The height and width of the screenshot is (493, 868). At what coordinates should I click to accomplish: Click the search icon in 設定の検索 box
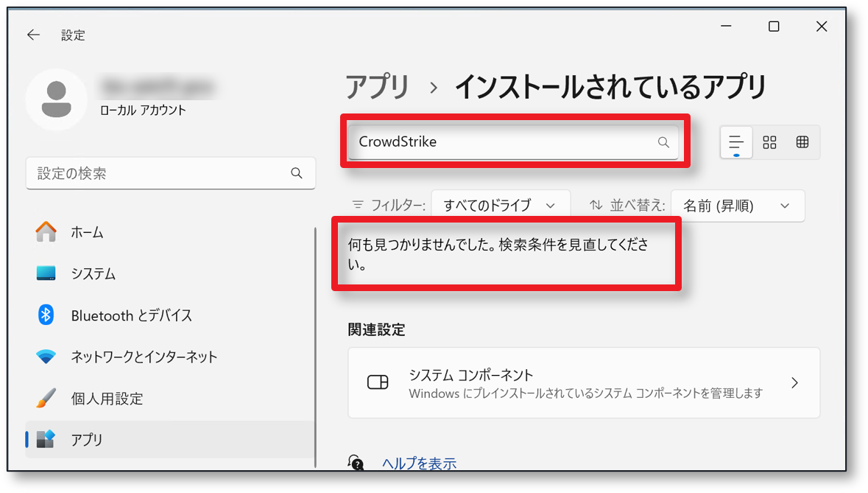tap(297, 173)
